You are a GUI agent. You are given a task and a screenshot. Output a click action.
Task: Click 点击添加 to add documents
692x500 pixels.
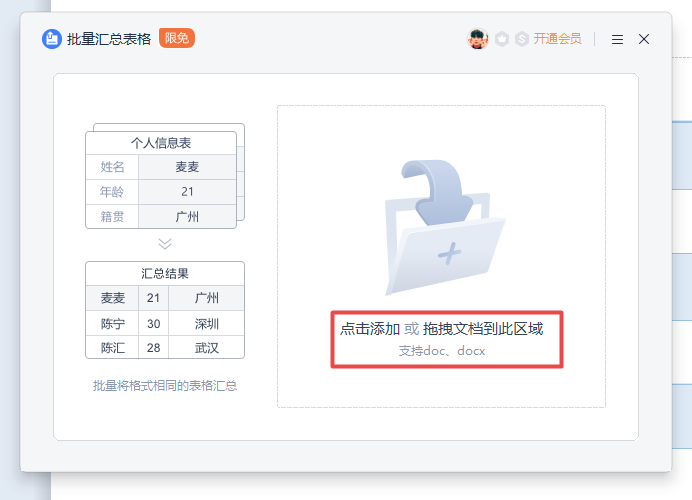tap(370, 328)
